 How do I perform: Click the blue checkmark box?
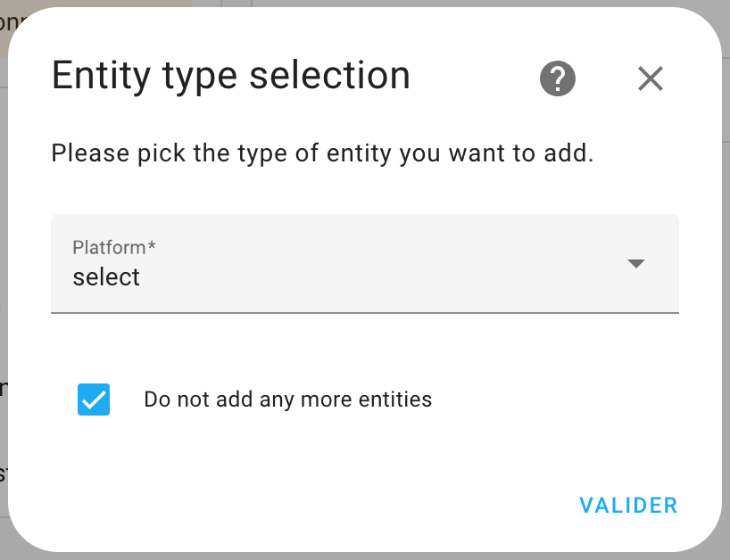94,399
